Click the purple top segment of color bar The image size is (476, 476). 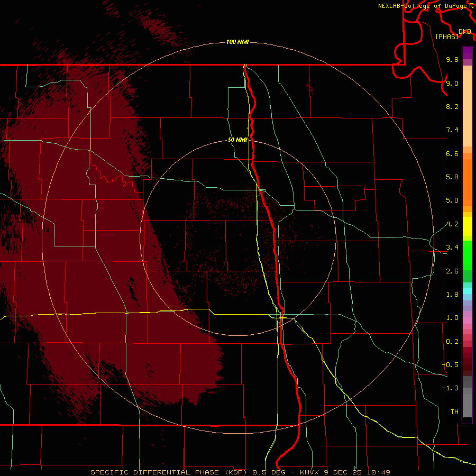click(x=467, y=53)
